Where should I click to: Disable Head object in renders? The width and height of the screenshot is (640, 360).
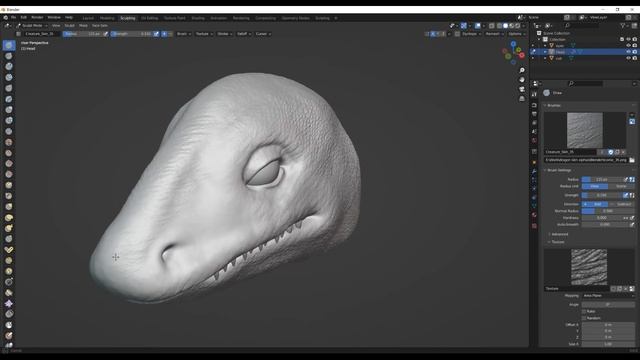coord(634,52)
